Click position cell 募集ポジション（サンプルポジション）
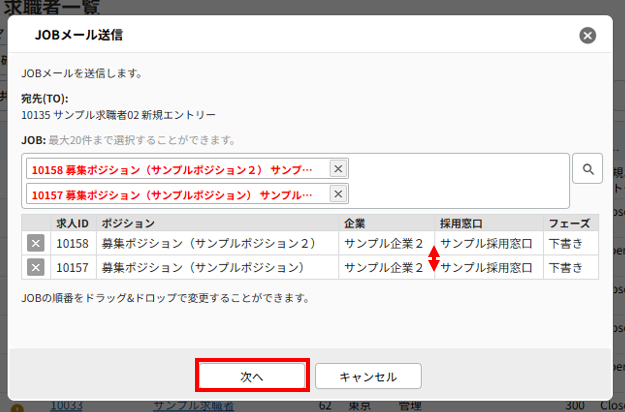The image size is (625, 412). [202, 267]
